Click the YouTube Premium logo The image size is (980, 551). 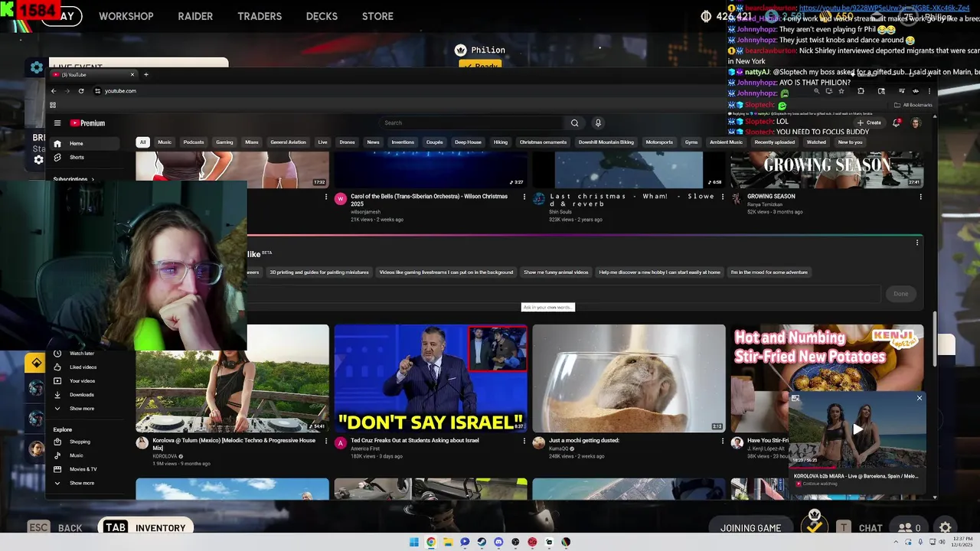coord(87,123)
